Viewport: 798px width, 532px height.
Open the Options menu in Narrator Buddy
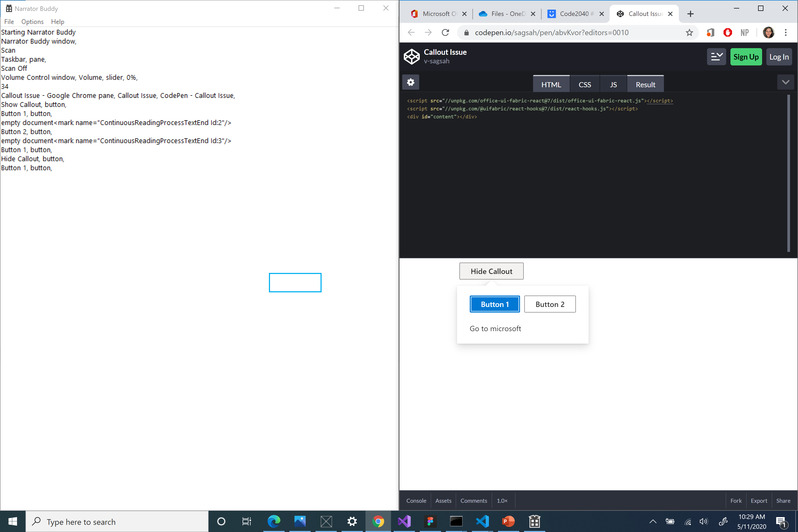(x=32, y=21)
